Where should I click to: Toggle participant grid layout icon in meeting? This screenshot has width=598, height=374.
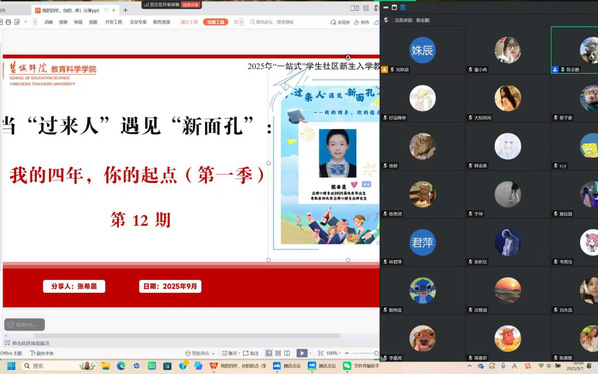[403, 7]
